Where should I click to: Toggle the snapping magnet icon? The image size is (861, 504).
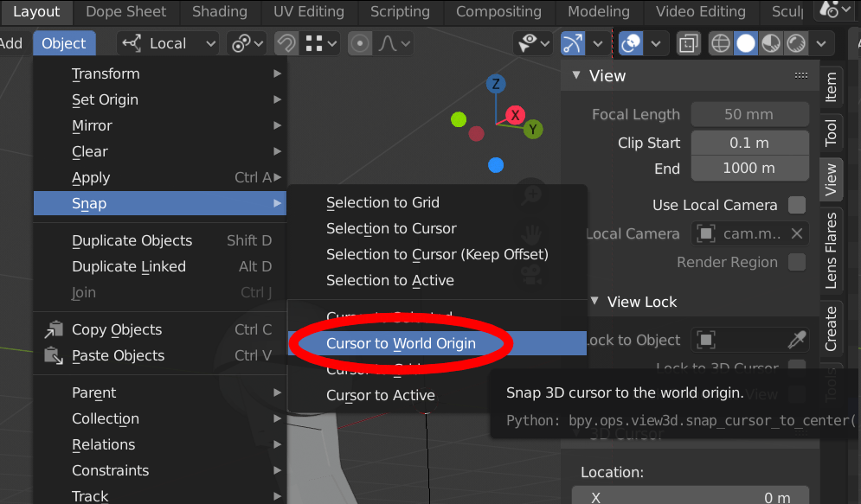286,43
